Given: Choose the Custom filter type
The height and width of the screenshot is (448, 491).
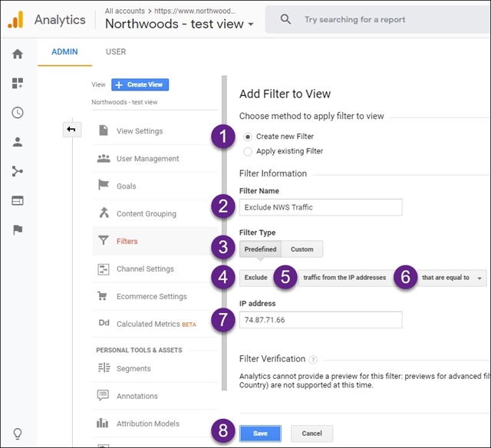Looking at the screenshot, I should click(x=302, y=249).
